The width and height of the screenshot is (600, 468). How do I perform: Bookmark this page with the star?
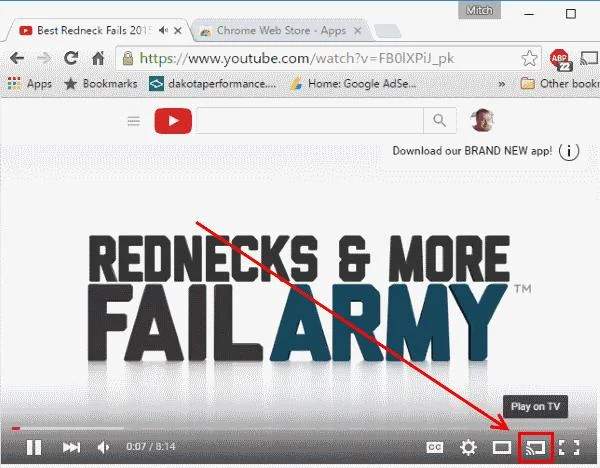point(529,58)
